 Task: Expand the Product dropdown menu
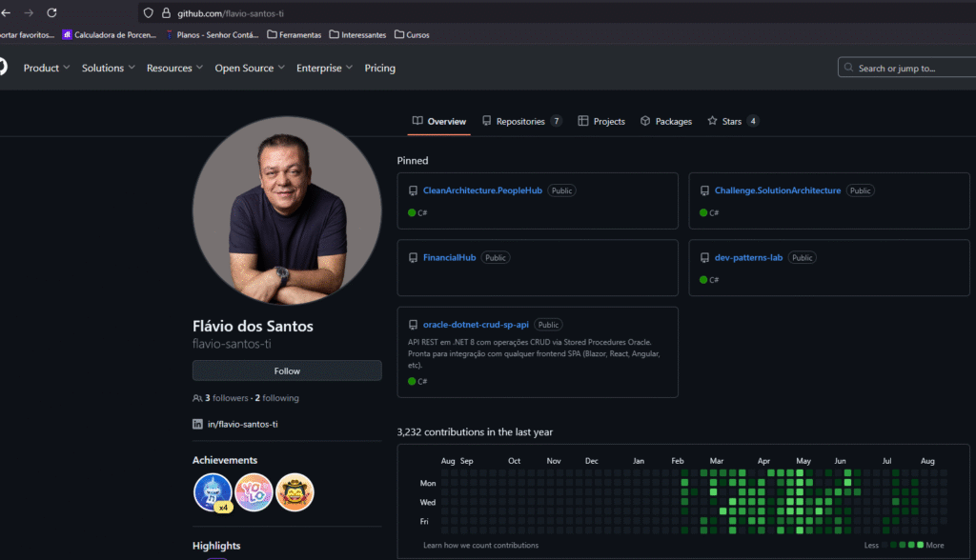(x=47, y=68)
